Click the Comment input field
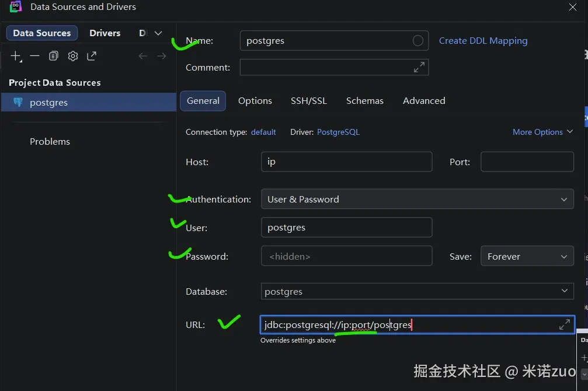The image size is (588, 391). [334, 67]
